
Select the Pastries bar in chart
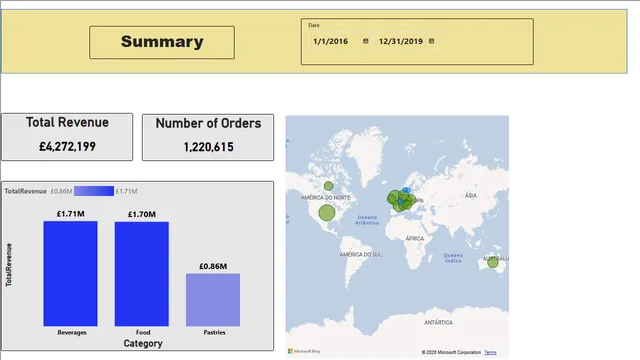pos(213,300)
